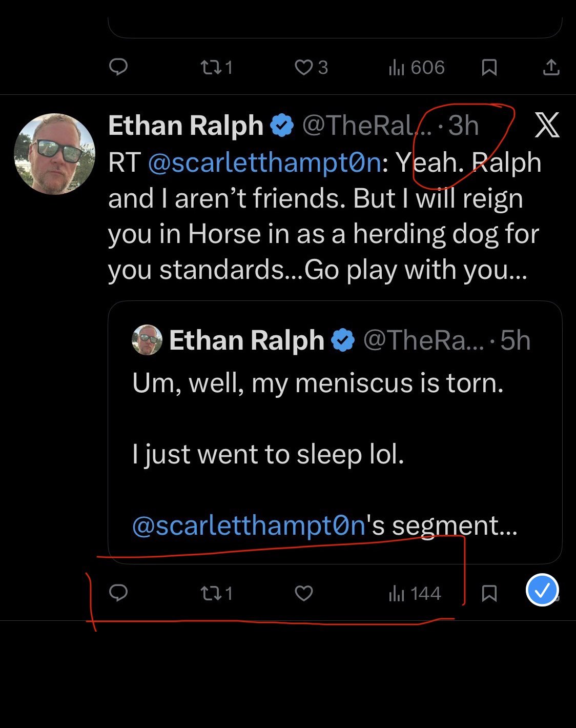576x728 pixels.
Task: Toggle the blue checkmark selection circle
Action: (542, 590)
